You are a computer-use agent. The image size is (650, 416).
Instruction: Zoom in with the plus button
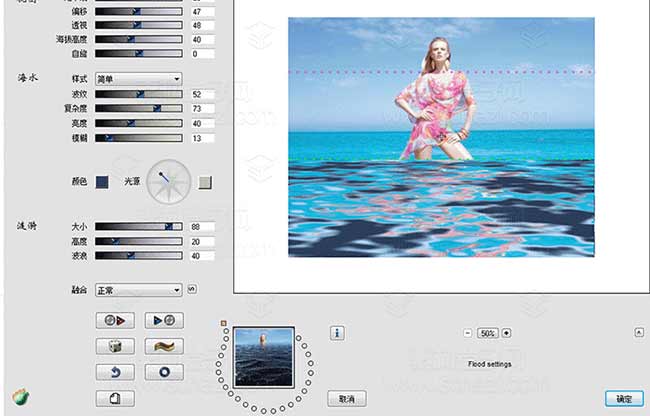click(506, 333)
